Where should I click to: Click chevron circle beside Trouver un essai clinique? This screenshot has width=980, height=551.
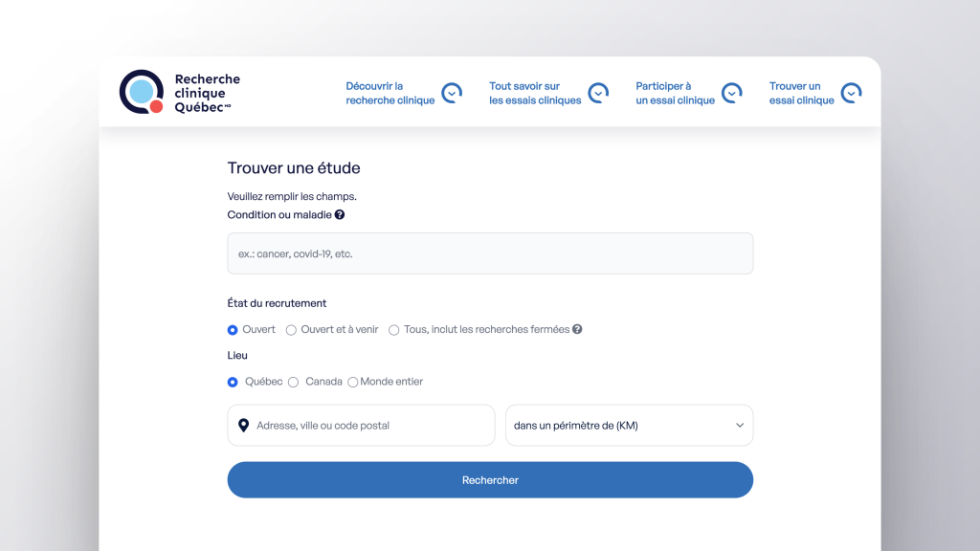pyautogui.click(x=851, y=93)
